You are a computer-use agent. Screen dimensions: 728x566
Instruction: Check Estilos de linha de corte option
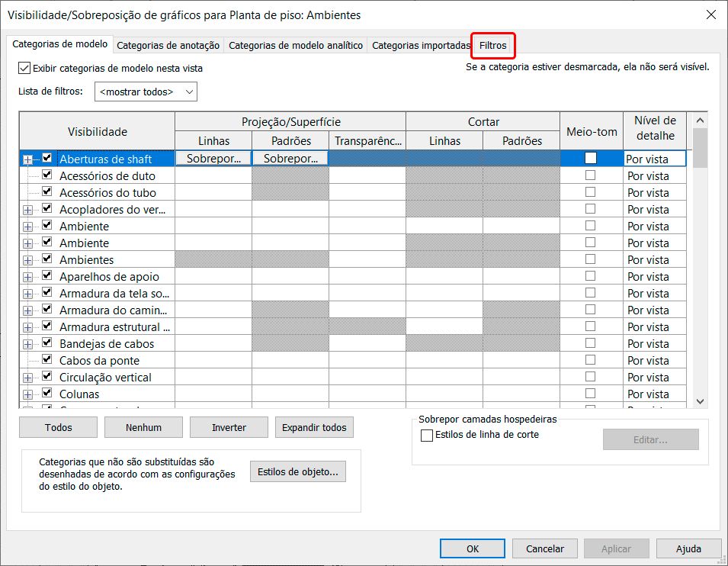[427, 435]
